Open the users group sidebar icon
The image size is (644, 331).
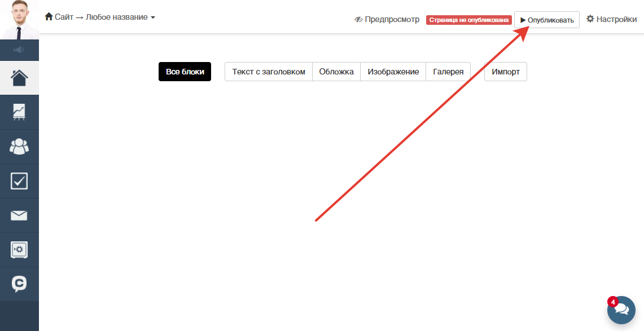[x=19, y=147]
